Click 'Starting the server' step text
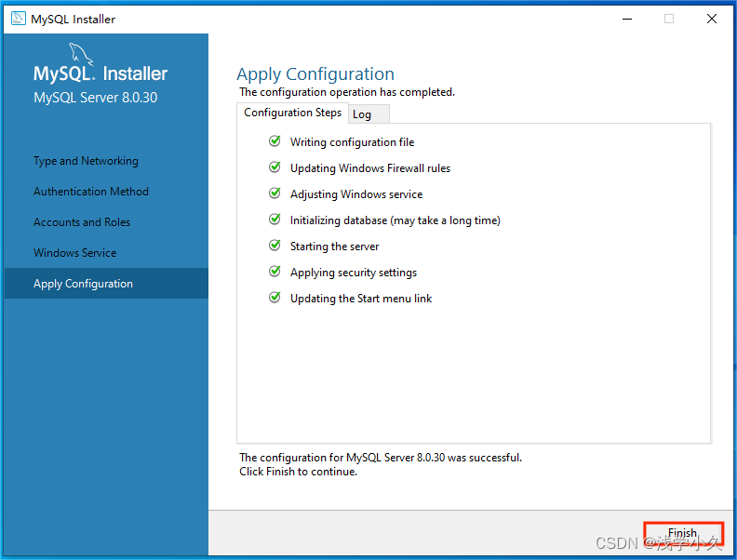 pyautogui.click(x=334, y=247)
